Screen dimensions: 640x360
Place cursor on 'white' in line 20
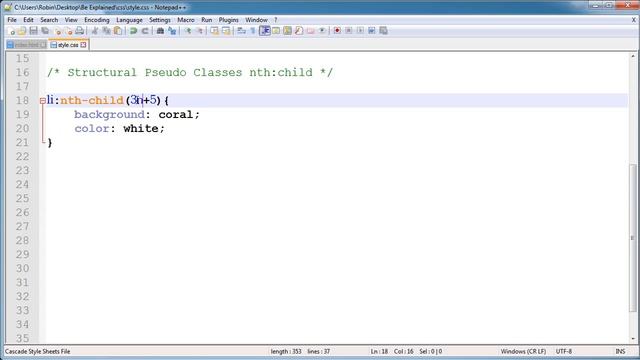click(x=141, y=129)
